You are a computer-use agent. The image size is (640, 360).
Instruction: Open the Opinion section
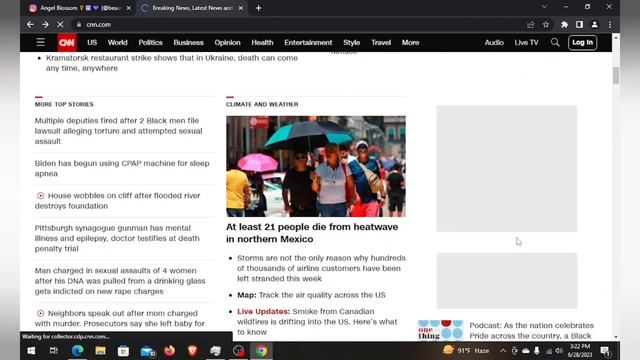pyautogui.click(x=227, y=42)
